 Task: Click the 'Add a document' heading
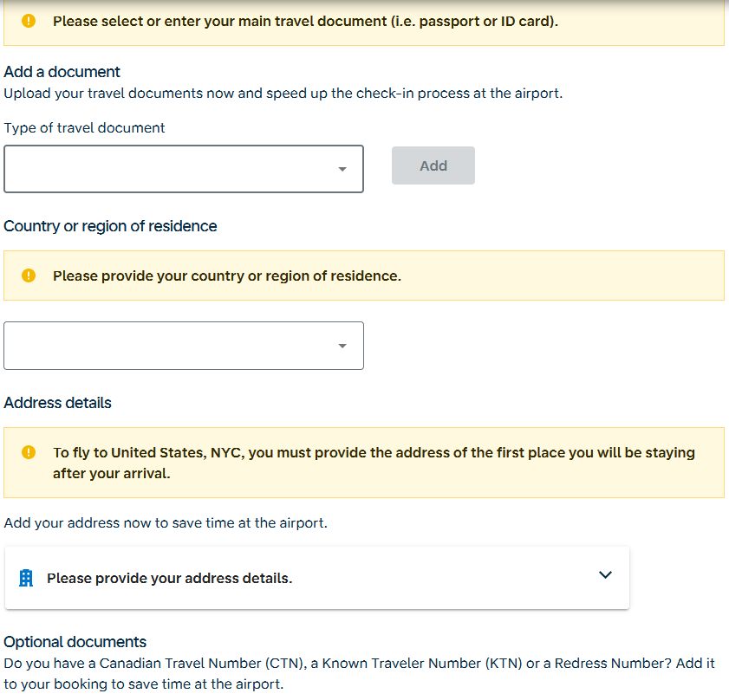pyautogui.click(x=62, y=72)
